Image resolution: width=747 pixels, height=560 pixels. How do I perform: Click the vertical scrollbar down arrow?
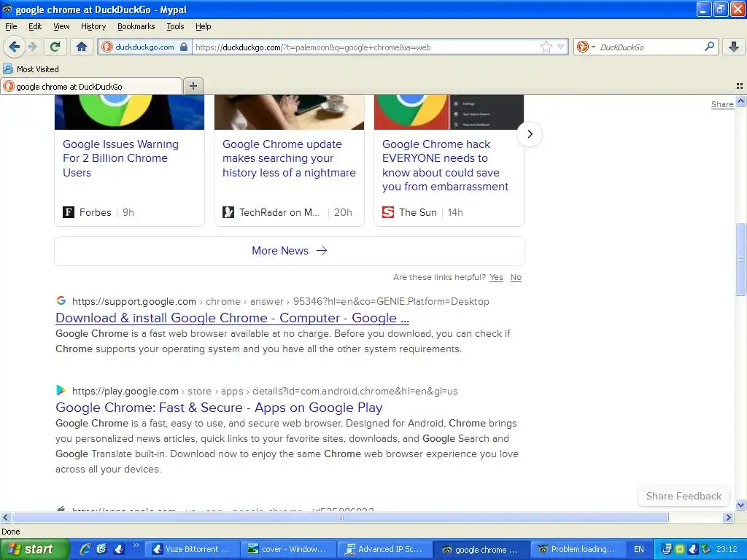(741, 505)
